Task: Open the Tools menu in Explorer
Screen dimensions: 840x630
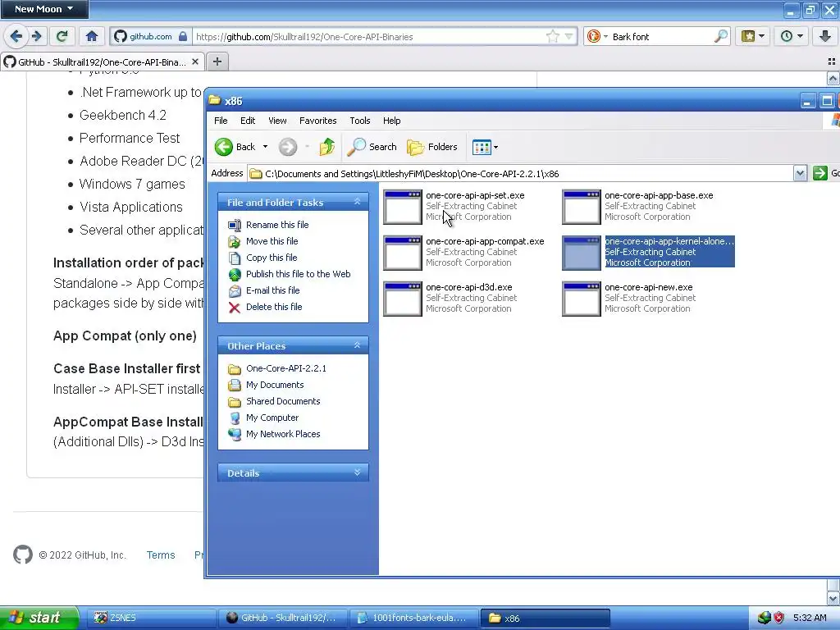Action: [360, 121]
